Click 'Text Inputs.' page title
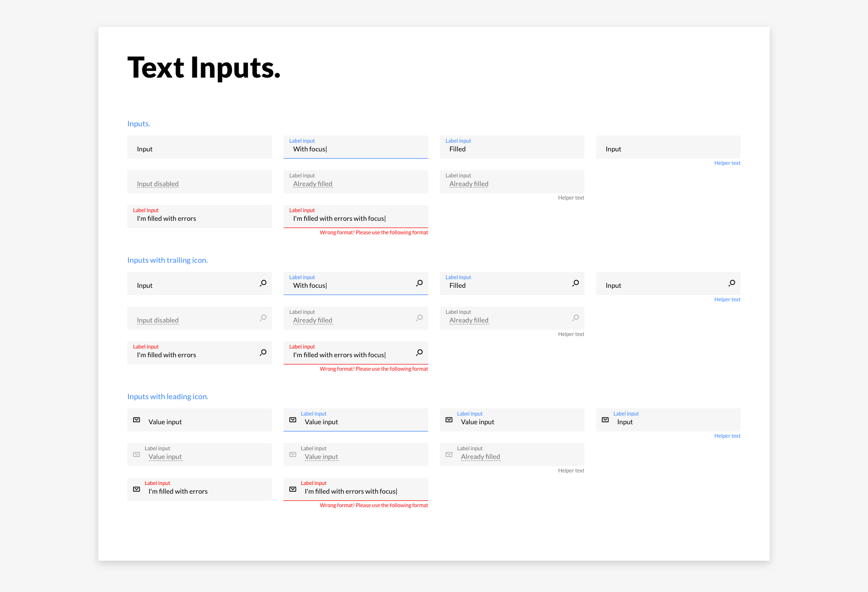This screenshot has width=868, height=592. coord(204,67)
